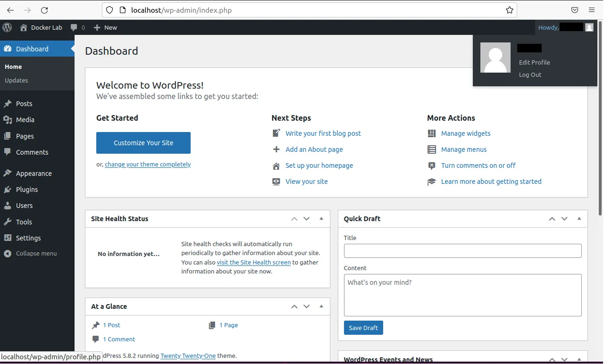Click the Comments icon in sidebar
This screenshot has width=604, height=364.
[x=8, y=152]
